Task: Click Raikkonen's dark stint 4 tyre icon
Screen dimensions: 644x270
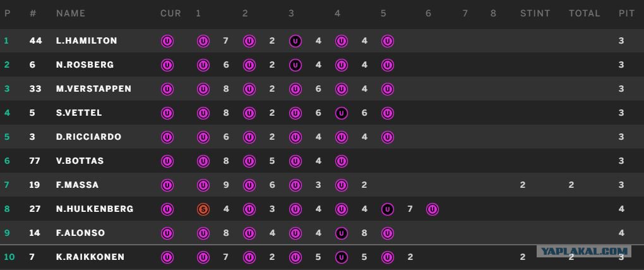Action: coord(342,257)
